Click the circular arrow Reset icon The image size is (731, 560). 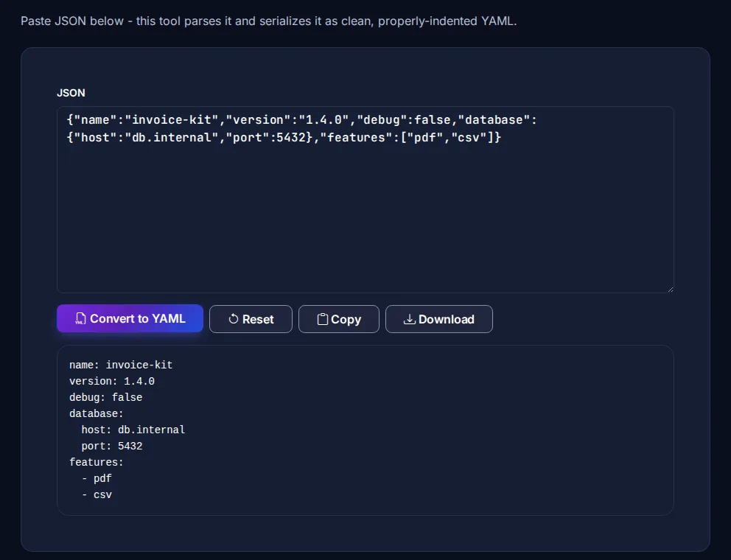(x=234, y=319)
